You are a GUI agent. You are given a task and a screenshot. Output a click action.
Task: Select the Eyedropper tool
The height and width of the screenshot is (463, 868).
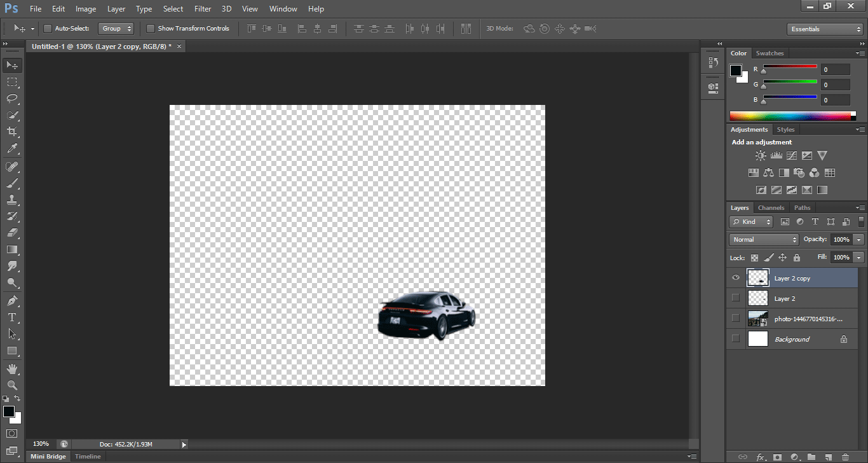tap(11, 149)
